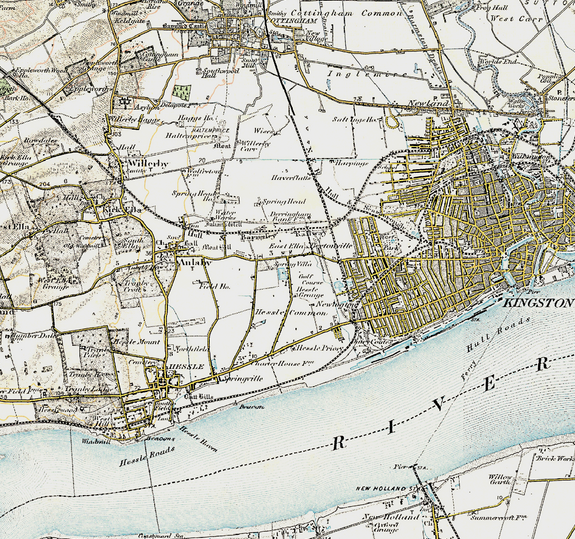Select the Hessle Haven label
Image resolution: width=575 pixels, height=539 pixels.
pos(199,439)
